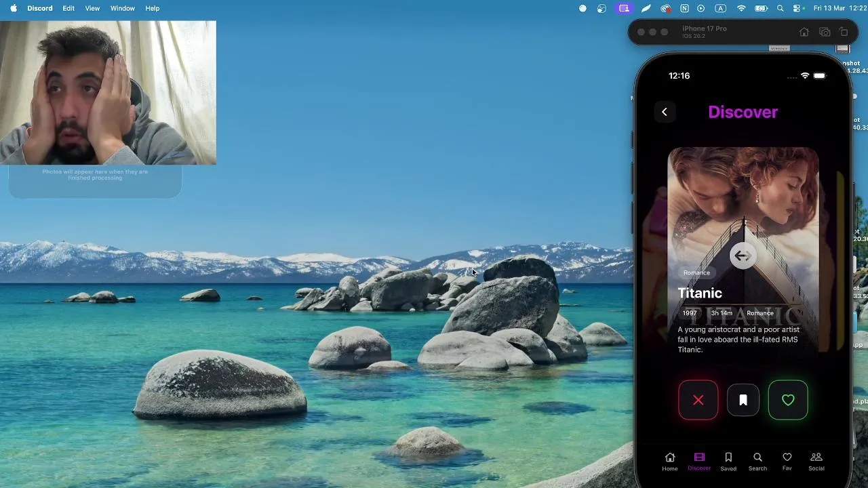Switch to the Saved tab

728,462
